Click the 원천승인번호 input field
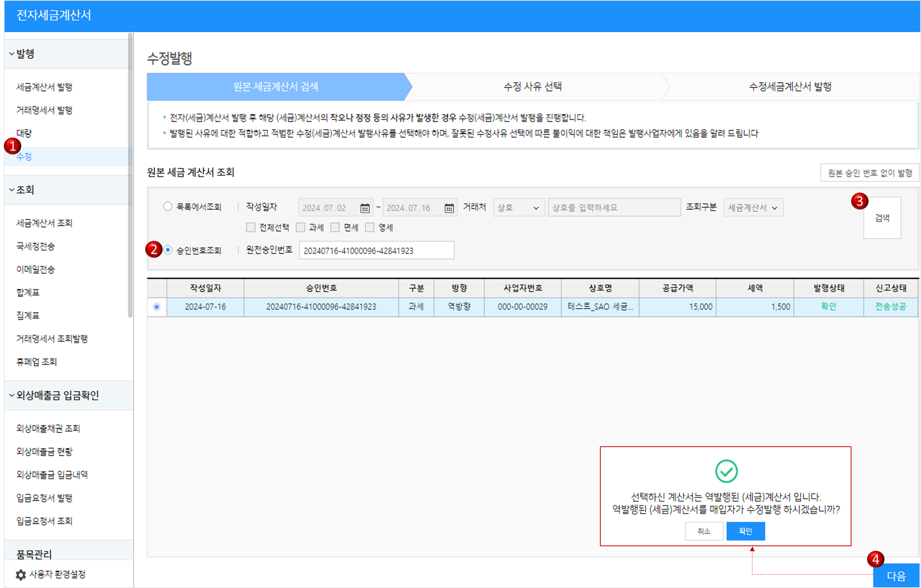Image resolution: width=921 pixels, height=588 pixels. [x=377, y=250]
